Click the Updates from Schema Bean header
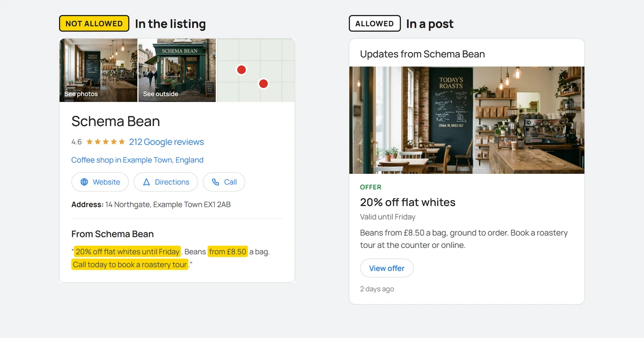This screenshot has height=338, width=644. 422,54
